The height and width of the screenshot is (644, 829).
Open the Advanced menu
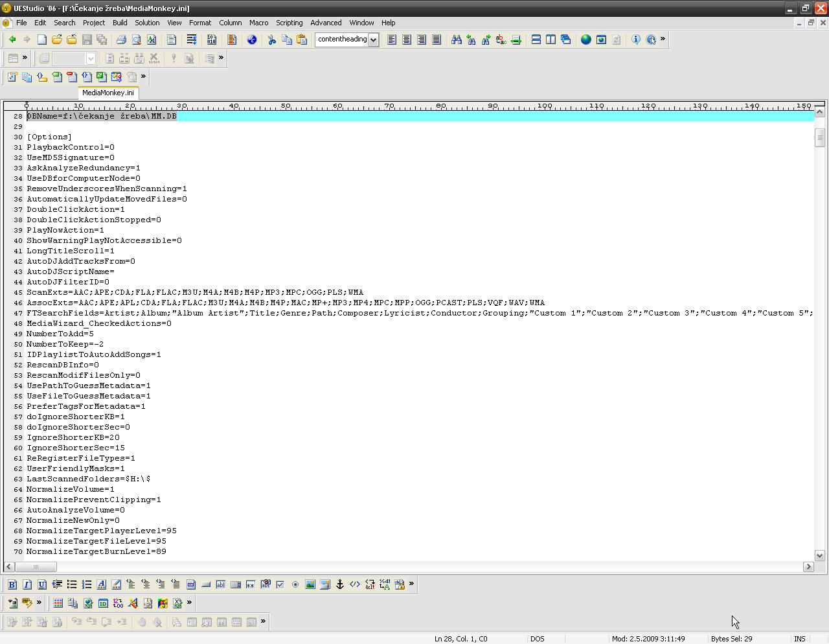click(326, 23)
